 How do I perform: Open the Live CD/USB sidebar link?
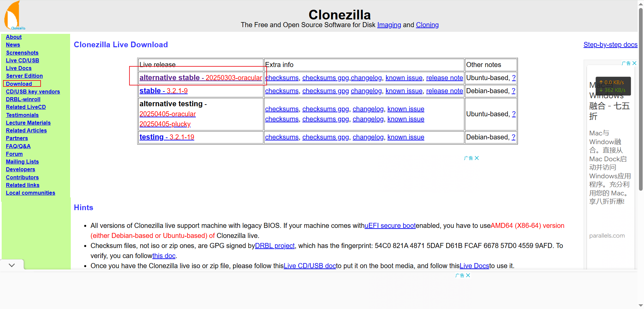(x=22, y=60)
